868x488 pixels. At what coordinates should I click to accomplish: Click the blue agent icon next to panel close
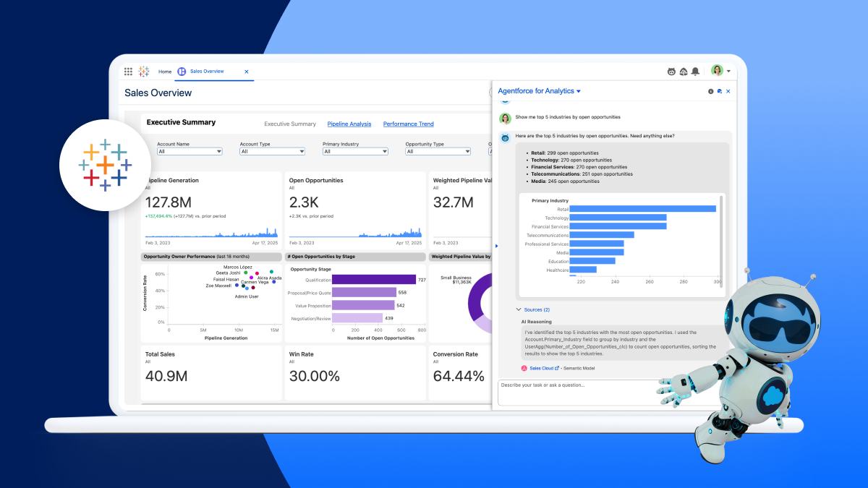coord(718,91)
